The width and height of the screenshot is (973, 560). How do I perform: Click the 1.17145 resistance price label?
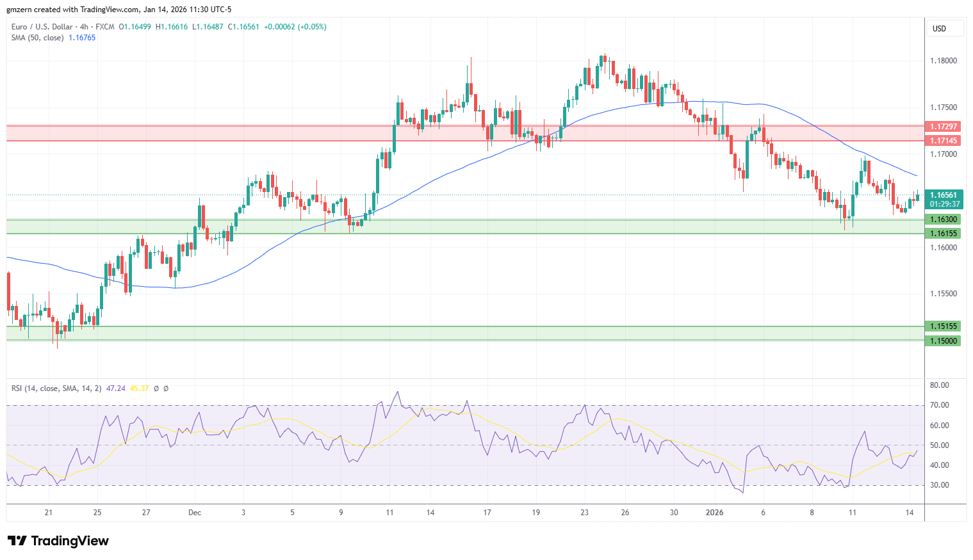coord(944,141)
